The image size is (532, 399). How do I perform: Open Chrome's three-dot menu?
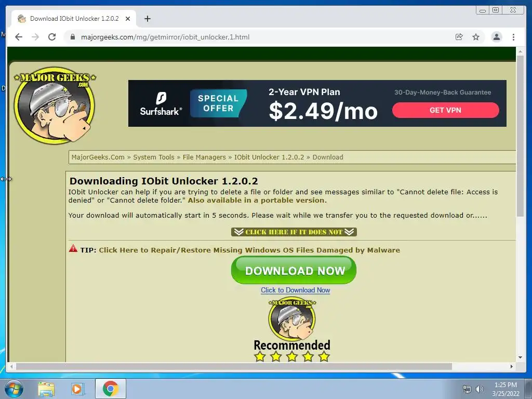[x=513, y=37]
